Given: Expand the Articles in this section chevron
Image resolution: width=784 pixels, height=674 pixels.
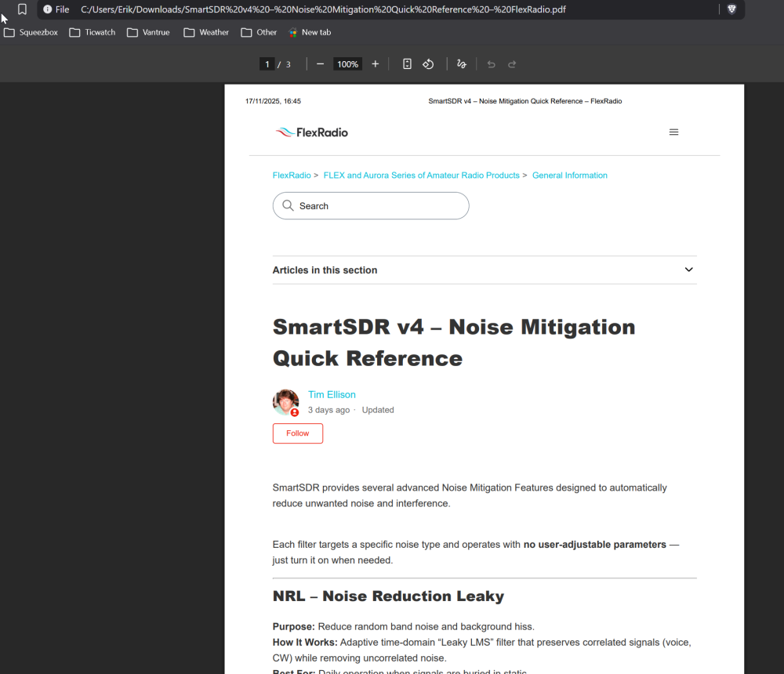Looking at the screenshot, I should (x=688, y=270).
